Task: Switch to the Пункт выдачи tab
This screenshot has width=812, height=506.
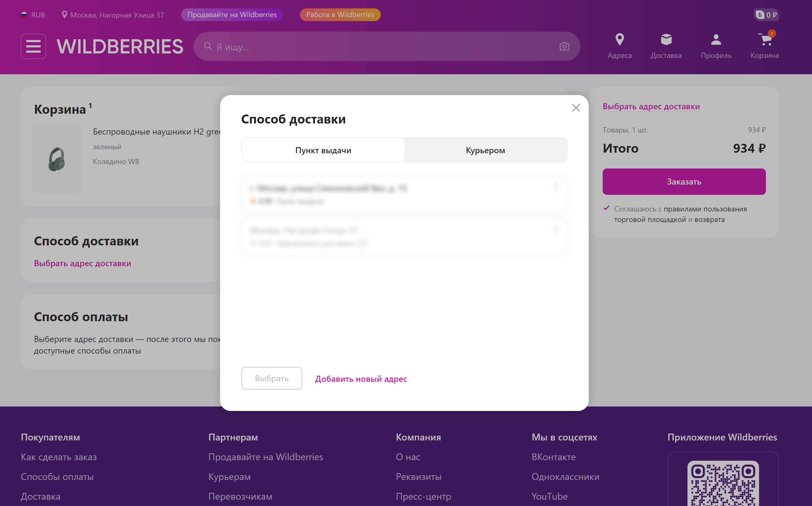Action: click(x=323, y=150)
